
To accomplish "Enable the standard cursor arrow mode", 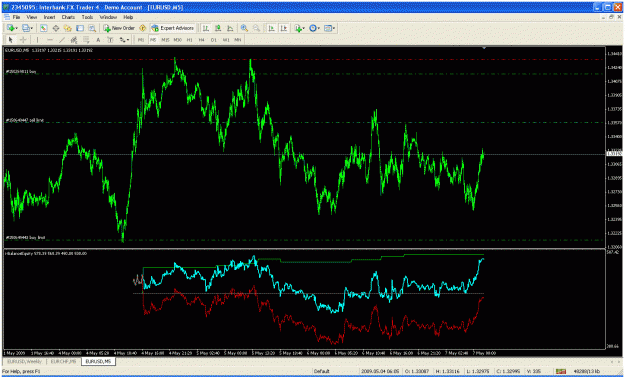I will [x=11, y=40].
